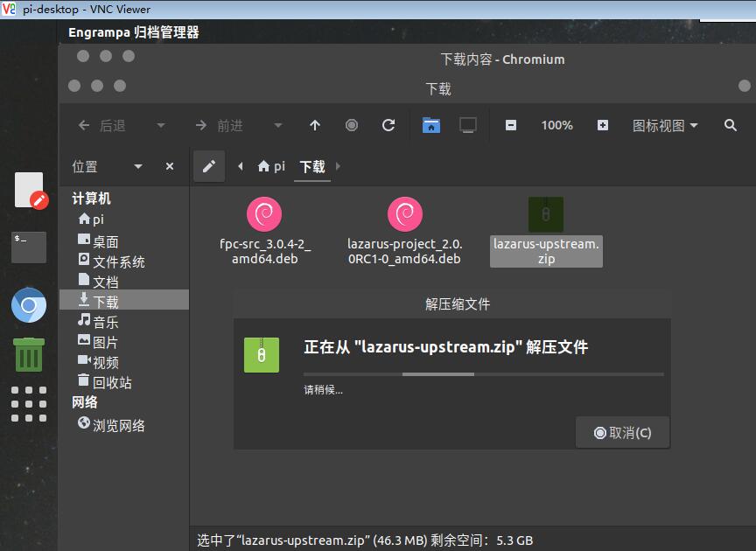Expand the 位置 sidebar dropdown
The image size is (756, 551).
137,166
